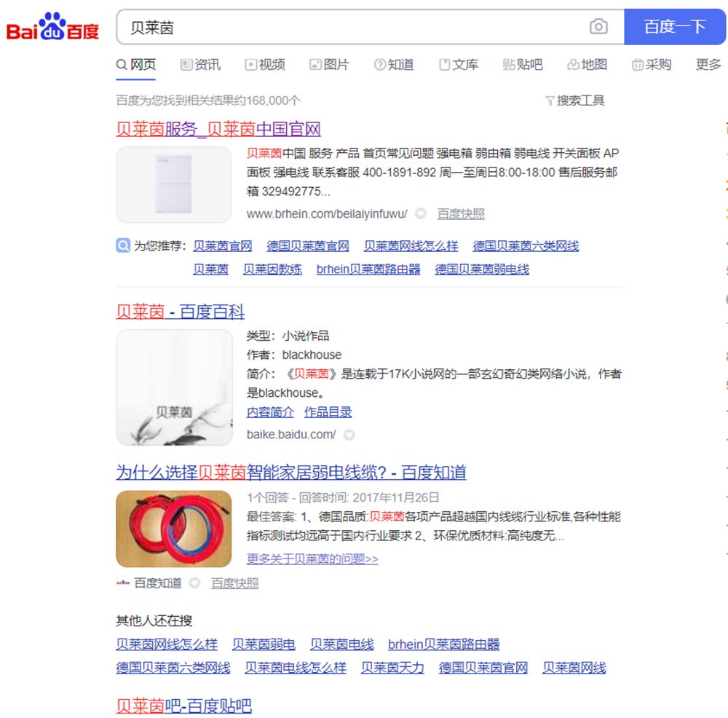Image resolution: width=728 pixels, height=718 pixels.
Task: Click the search input containing 贝莱茵
Action: (x=353, y=27)
